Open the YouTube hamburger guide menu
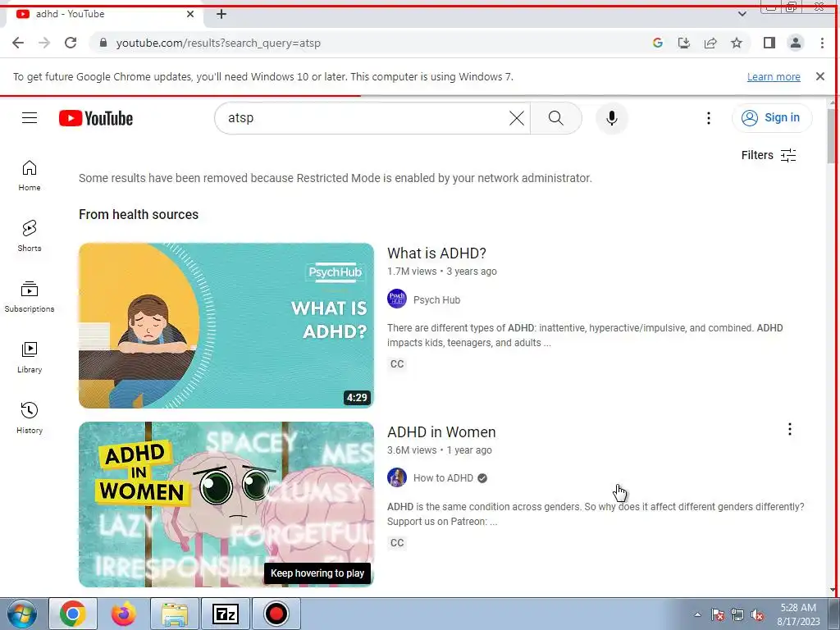The width and height of the screenshot is (840, 630). 30,118
